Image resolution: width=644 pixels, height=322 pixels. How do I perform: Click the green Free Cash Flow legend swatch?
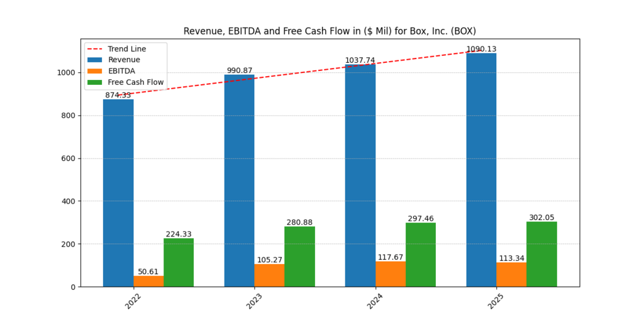(x=96, y=82)
